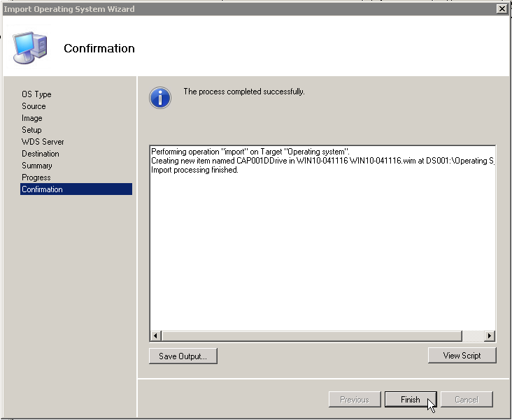The image size is (512, 420).
Task: Click Finish to close the wizard
Action: [411, 400]
